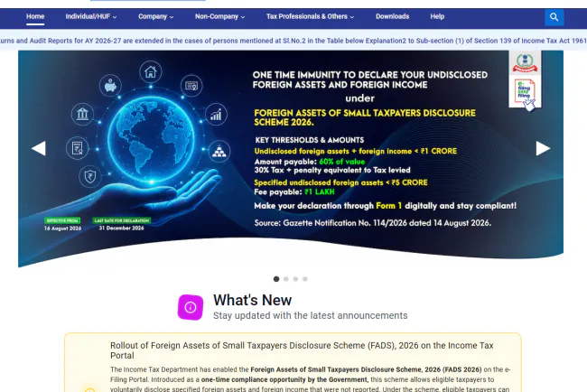Click the e-filing easy filing icon
Screen dimensions: 587x392
(525, 93)
